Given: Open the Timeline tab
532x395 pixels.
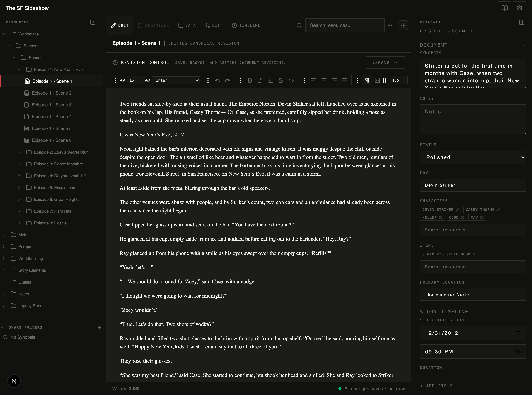Looking at the screenshot, I should point(246,25).
